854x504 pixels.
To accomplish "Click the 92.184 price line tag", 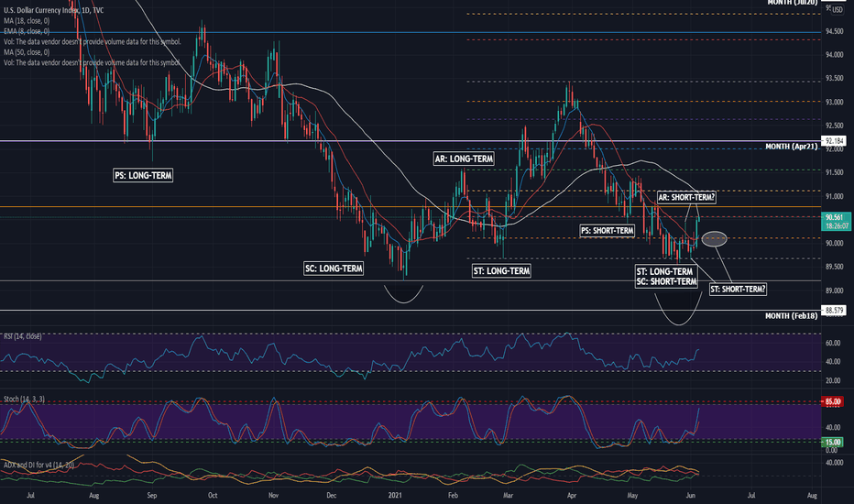I will (834, 140).
